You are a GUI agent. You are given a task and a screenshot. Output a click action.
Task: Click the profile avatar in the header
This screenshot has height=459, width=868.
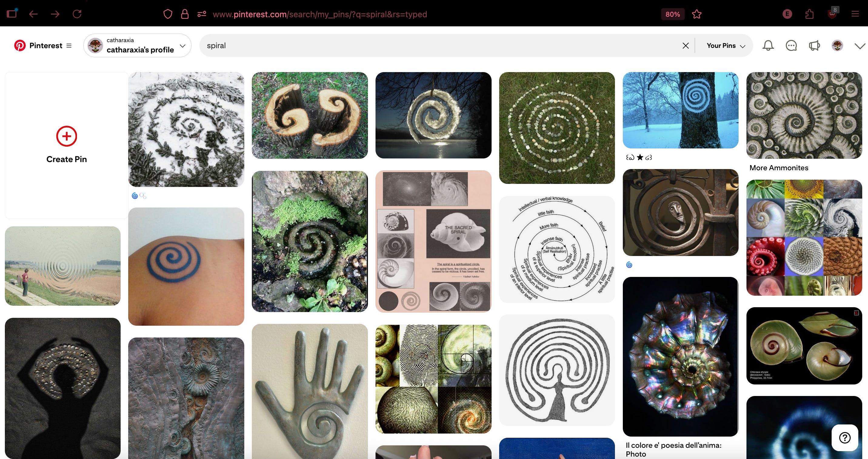[837, 45]
